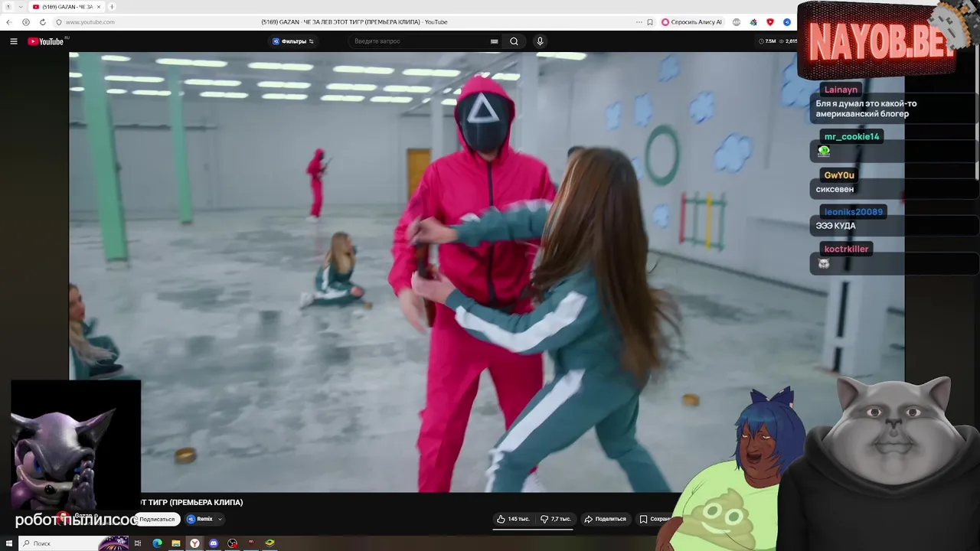Click the YouTube search magnifier button
This screenshot has height=551, width=980.
[x=514, y=41]
